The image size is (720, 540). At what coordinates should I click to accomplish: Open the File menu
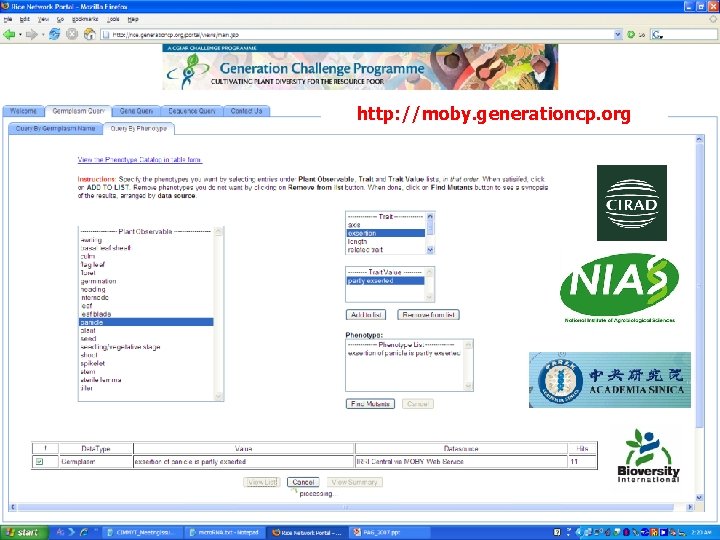point(8,19)
